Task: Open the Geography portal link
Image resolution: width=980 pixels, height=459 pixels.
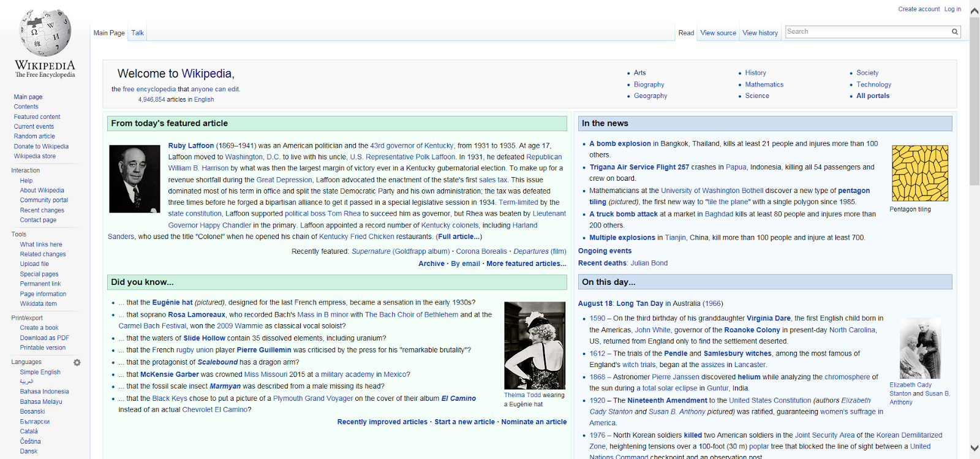Action: click(x=650, y=96)
